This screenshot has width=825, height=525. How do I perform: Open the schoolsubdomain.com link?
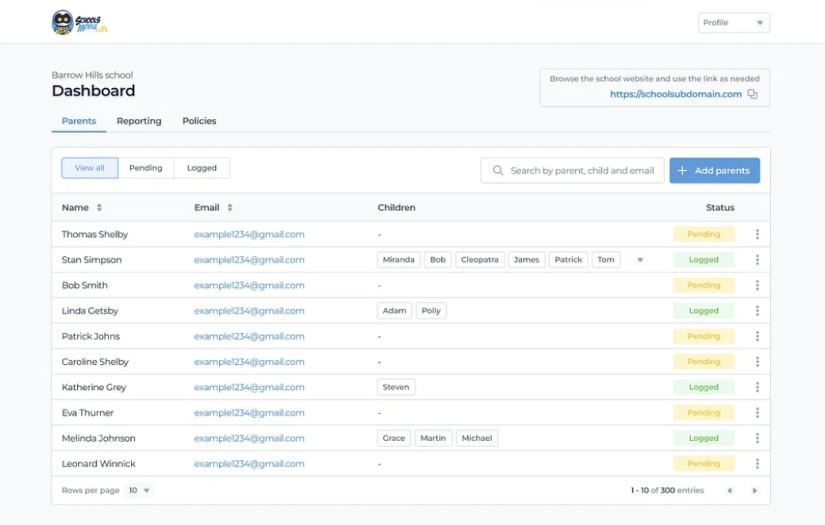(x=676, y=95)
